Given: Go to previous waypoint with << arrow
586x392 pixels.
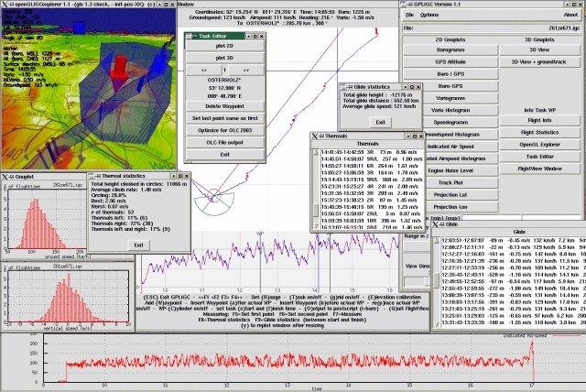Looking at the screenshot, I should pos(203,71).
